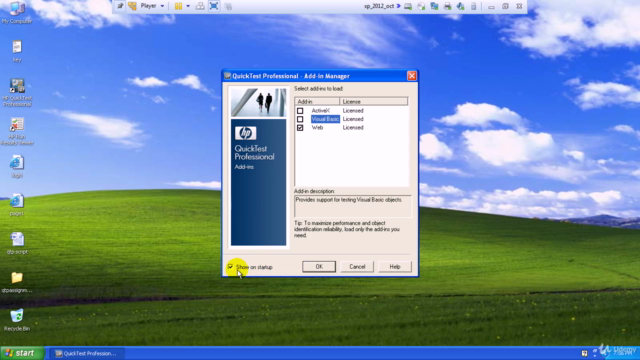The height and width of the screenshot is (360, 640).
Task: Click the CD/DVD drive device icon
Action: [x=421, y=6]
